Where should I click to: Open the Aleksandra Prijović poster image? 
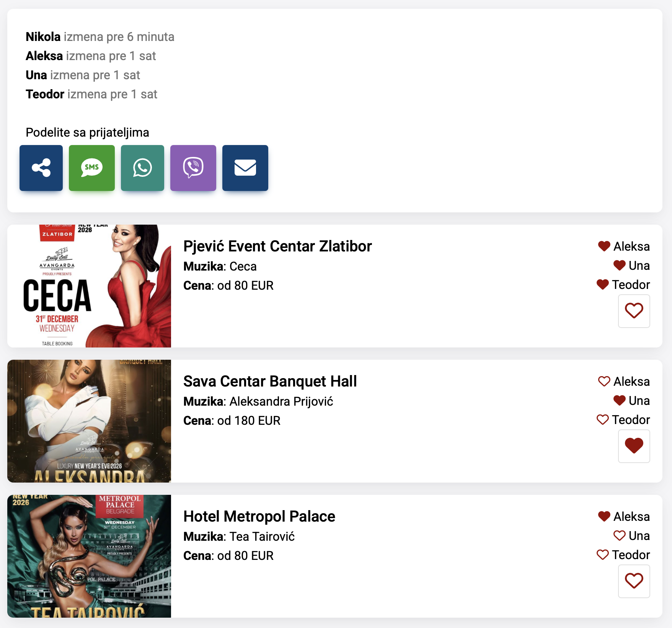pyautogui.click(x=89, y=421)
